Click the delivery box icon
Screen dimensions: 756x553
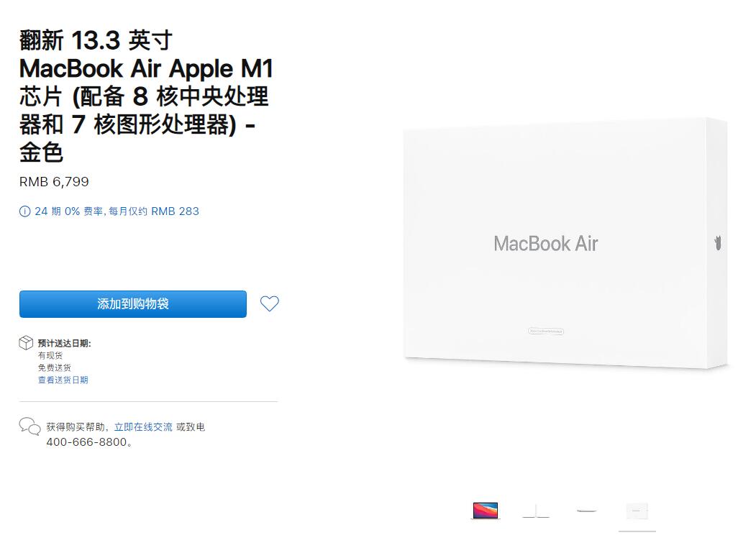point(26,343)
